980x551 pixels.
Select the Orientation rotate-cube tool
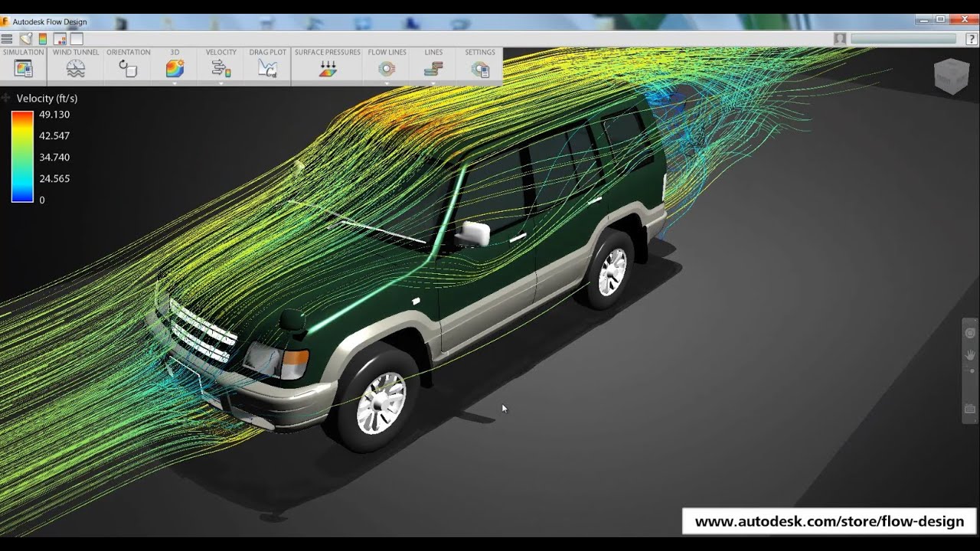point(128,69)
